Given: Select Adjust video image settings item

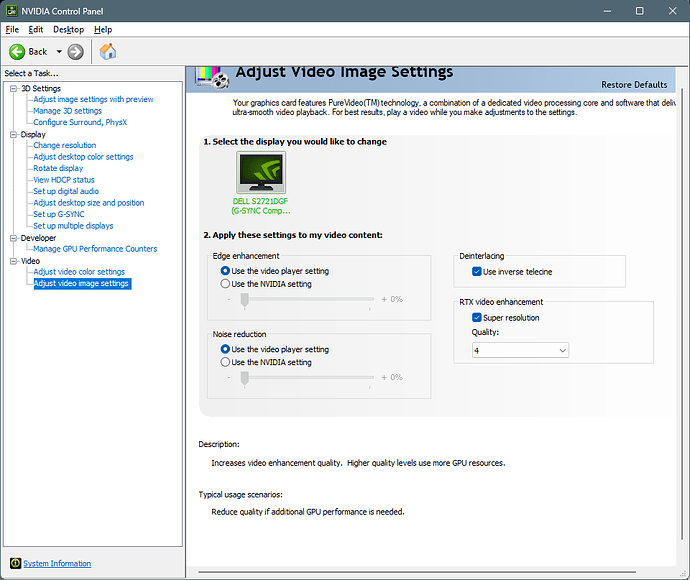Looking at the screenshot, I should (82, 283).
